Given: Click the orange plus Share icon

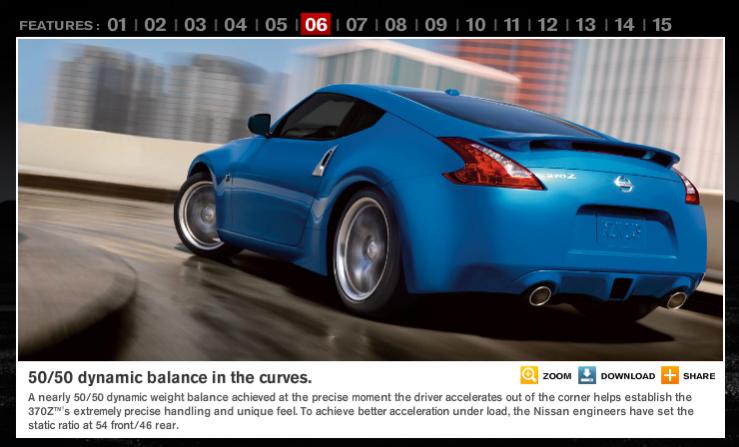Looking at the screenshot, I should (x=670, y=375).
